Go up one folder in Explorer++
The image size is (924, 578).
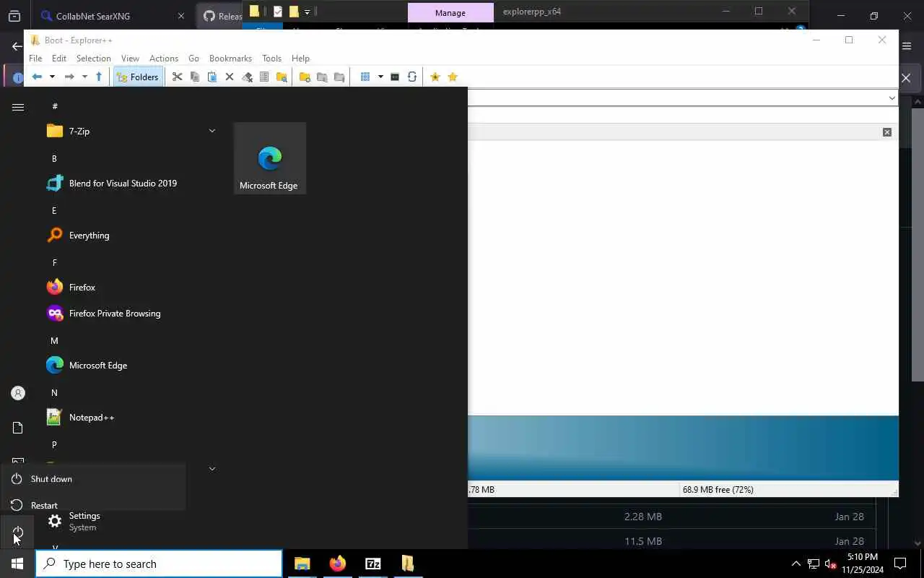99,77
